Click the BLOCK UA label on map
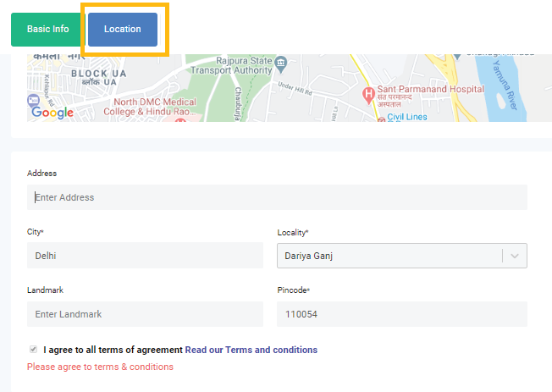Image resolution: width=552 pixels, height=392 pixels. tap(98, 74)
